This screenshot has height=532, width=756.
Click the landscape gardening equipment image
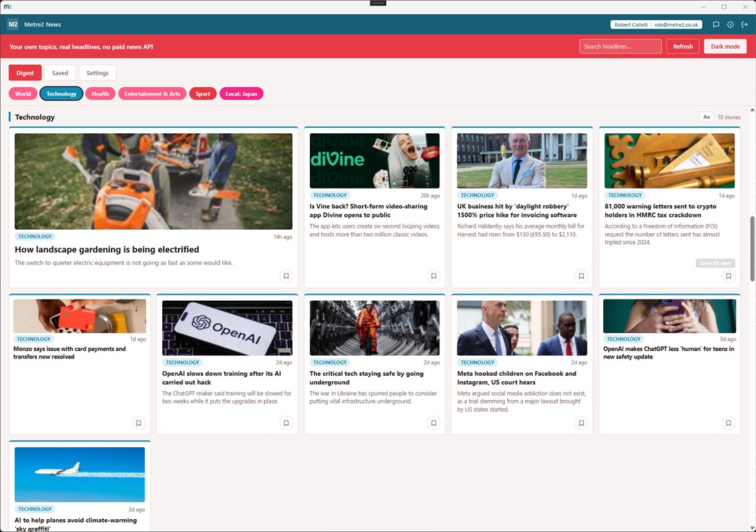(153, 181)
